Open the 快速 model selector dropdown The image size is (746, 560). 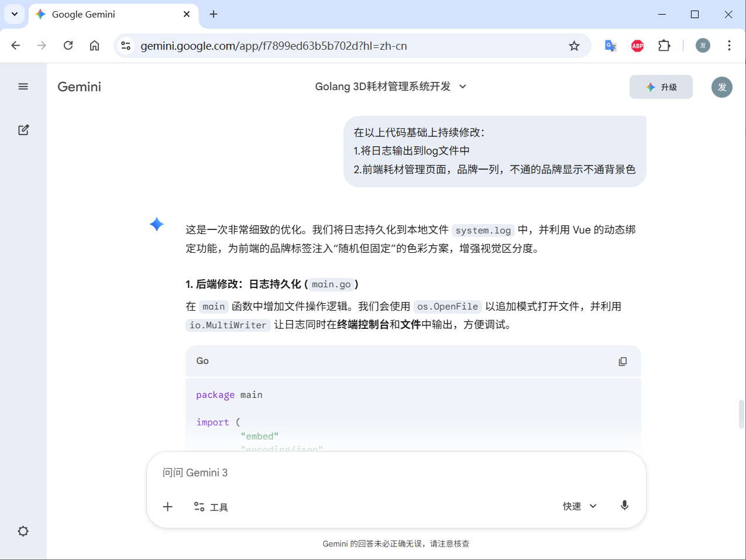pos(580,506)
